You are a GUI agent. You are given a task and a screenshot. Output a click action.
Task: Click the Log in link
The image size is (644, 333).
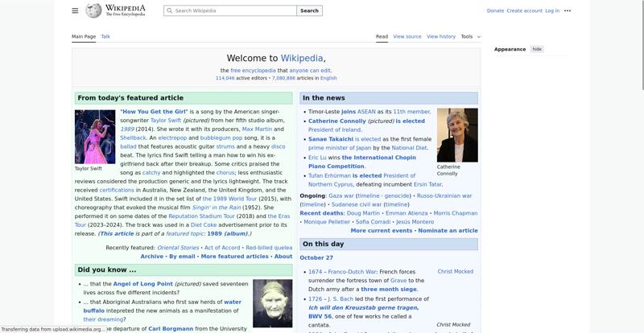coord(552,10)
